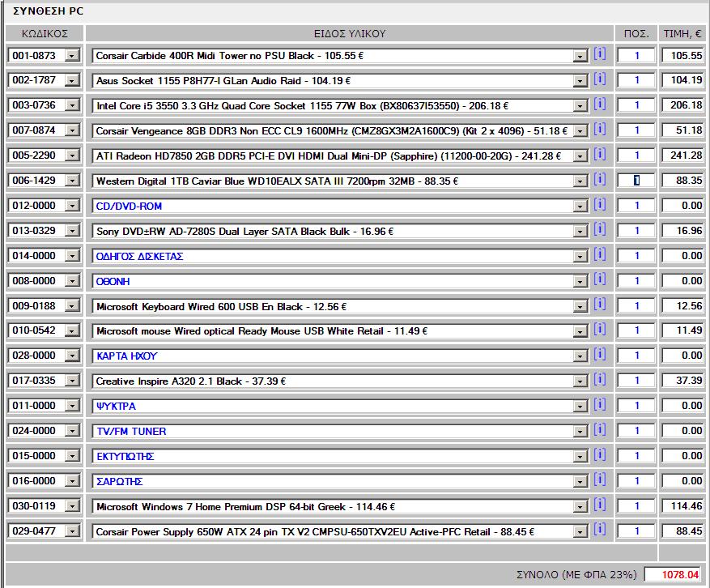Viewport: 710px width, 588px height.
Task: Open the CD/DVD-ROM product dropdown
Action: (580, 207)
